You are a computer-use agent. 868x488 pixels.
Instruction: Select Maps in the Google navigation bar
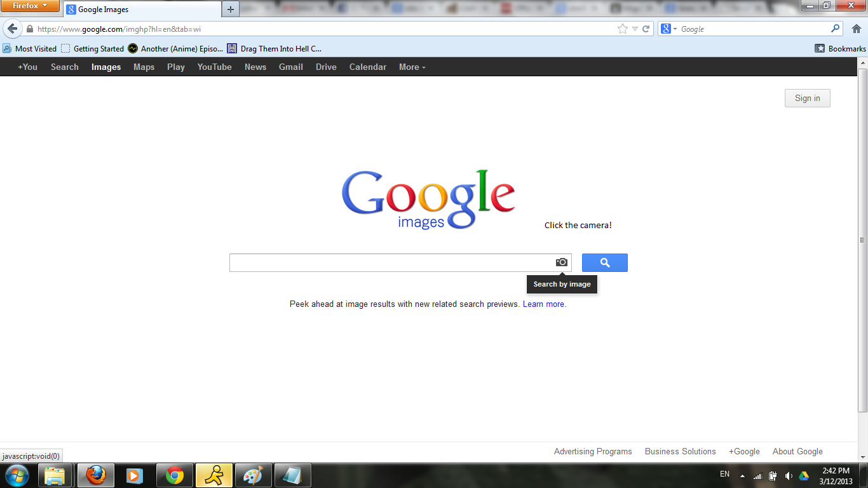pyautogui.click(x=144, y=67)
